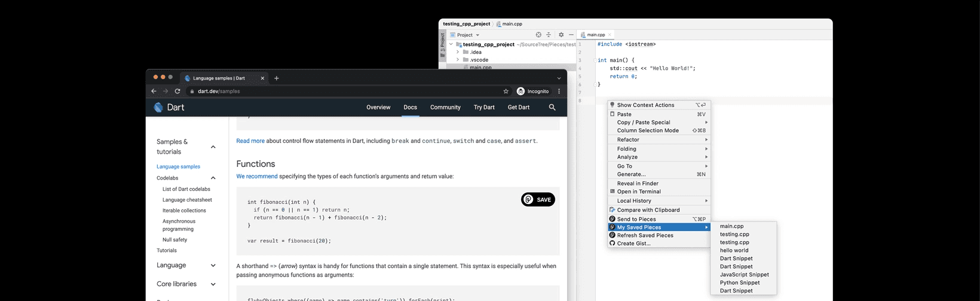Viewport: 980px width, 301px height.
Task: Collapse the Codelabs sidebar group
Action: (x=213, y=178)
